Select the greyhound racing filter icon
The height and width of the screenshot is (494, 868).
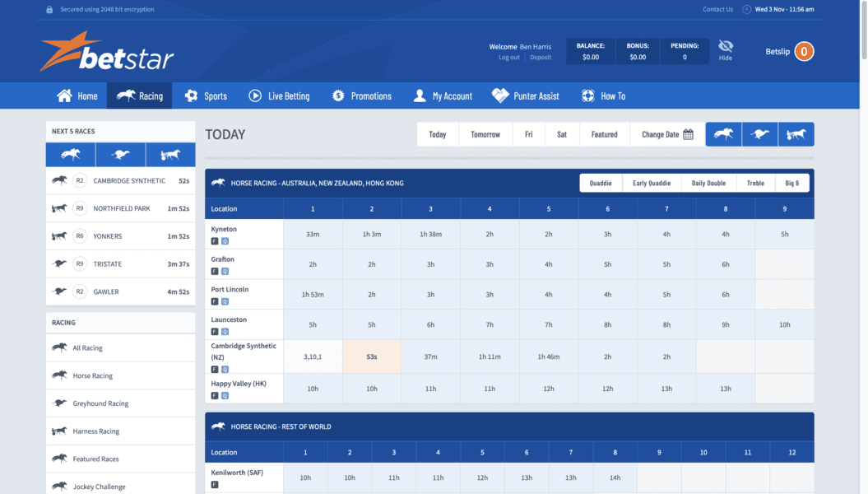point(759,133)
